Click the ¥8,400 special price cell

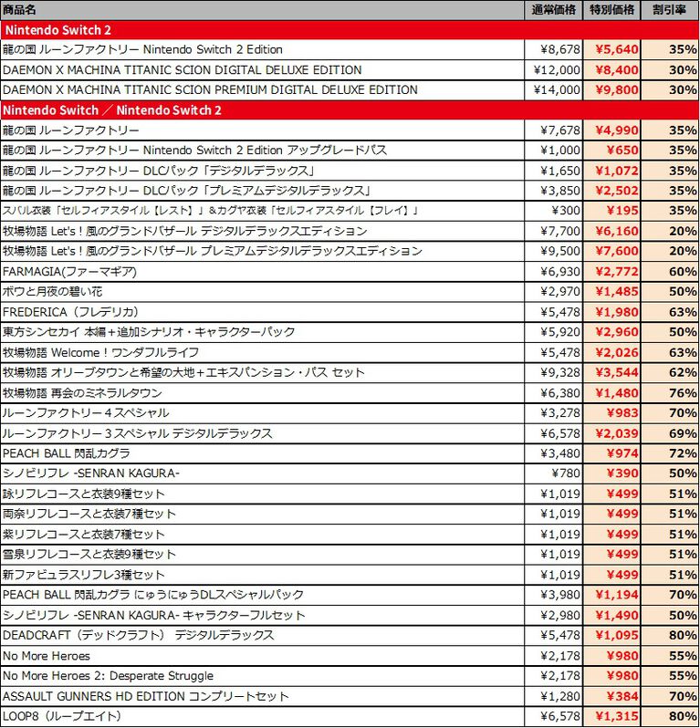click(x=611, y=70)
